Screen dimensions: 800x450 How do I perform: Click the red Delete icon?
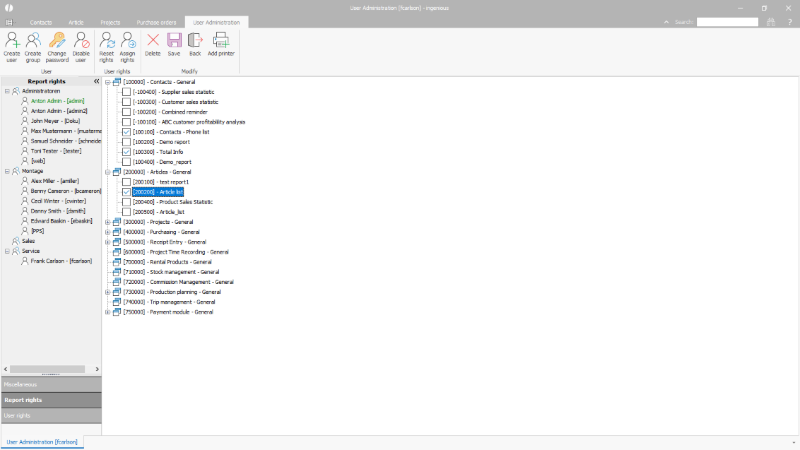click(153, 40)
